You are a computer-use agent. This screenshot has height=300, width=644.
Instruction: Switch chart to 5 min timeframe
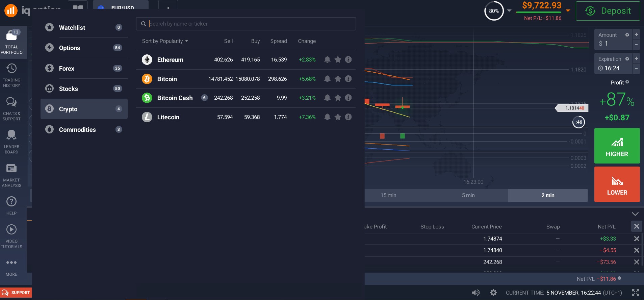468,195
